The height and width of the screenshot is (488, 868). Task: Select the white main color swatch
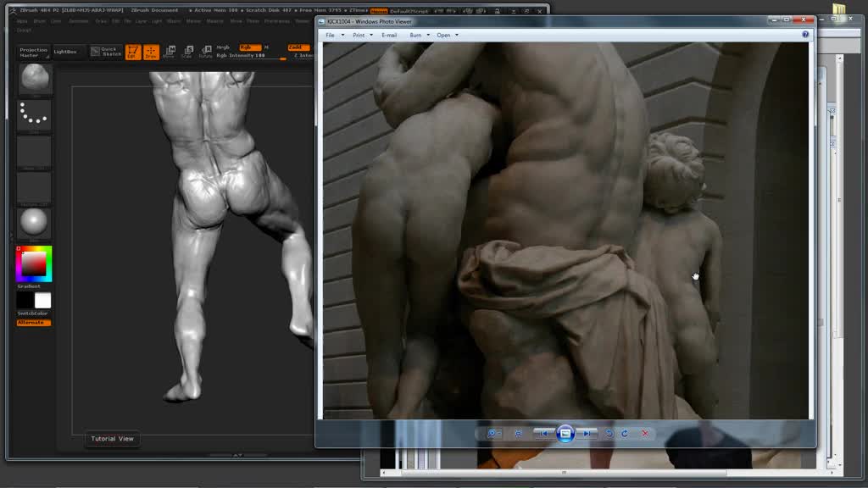(x=42, y=301)
